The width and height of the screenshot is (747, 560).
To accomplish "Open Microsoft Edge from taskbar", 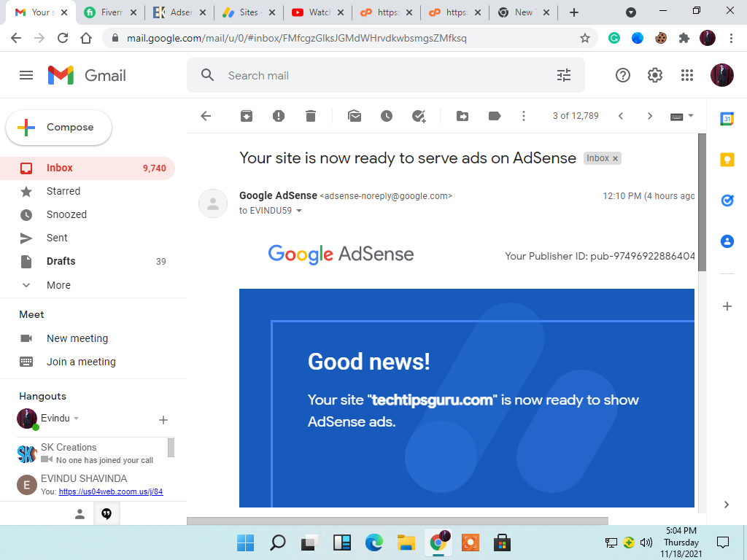I will coord(374,542).
